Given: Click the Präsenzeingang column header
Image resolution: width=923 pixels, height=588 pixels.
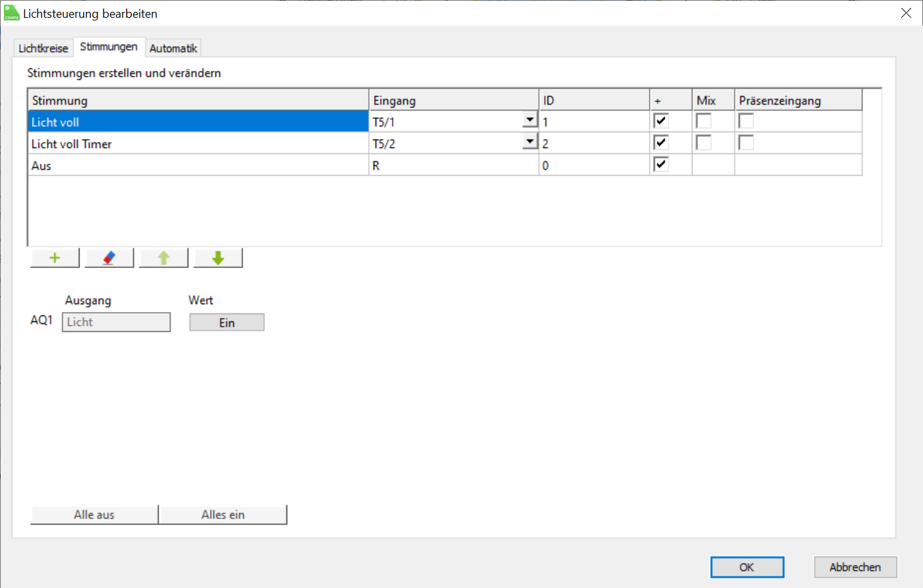Looking at the screenshot, I should (798, 100).
